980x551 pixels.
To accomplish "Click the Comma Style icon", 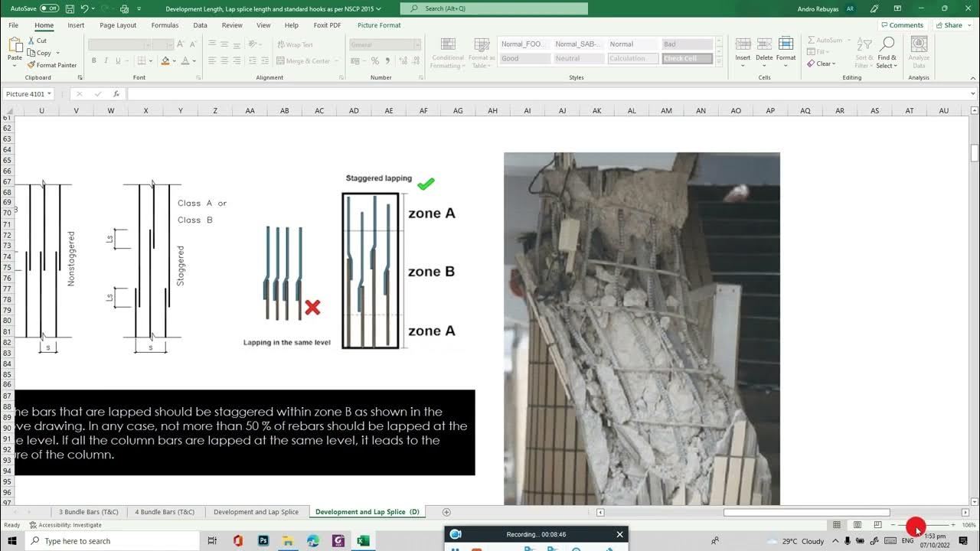I will 387,60.
